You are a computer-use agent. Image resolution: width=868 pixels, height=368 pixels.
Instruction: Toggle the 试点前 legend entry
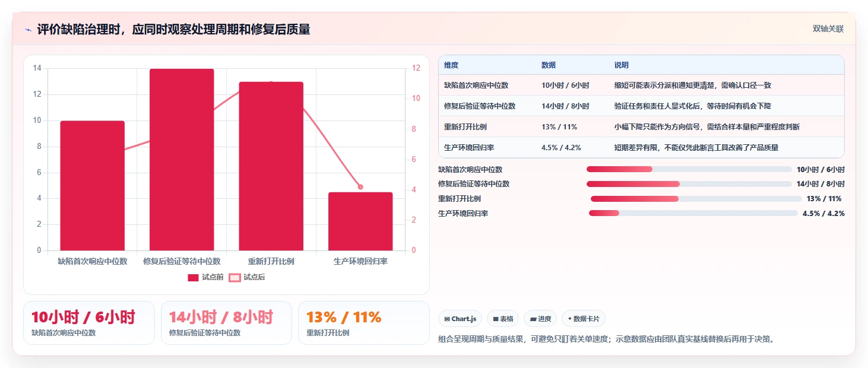[205, 277]
